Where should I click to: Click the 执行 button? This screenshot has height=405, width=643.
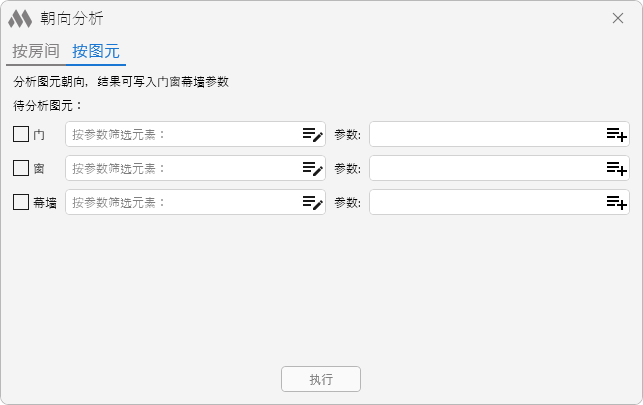(x=321, y=379)
